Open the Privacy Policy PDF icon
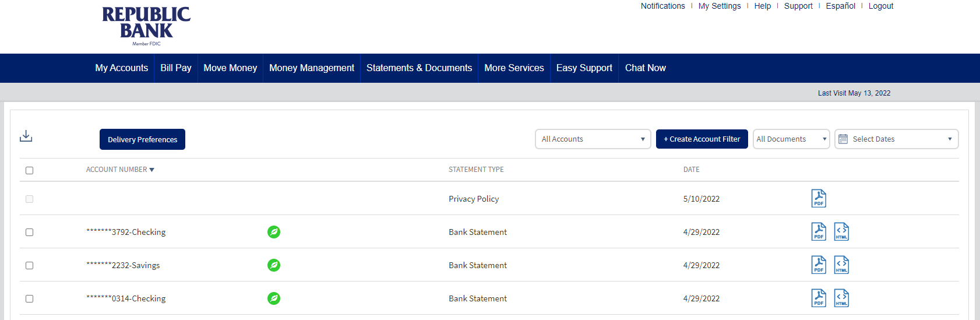Viewport: 980px width, 320px height. pyautogui.click(x=819, y=199)
